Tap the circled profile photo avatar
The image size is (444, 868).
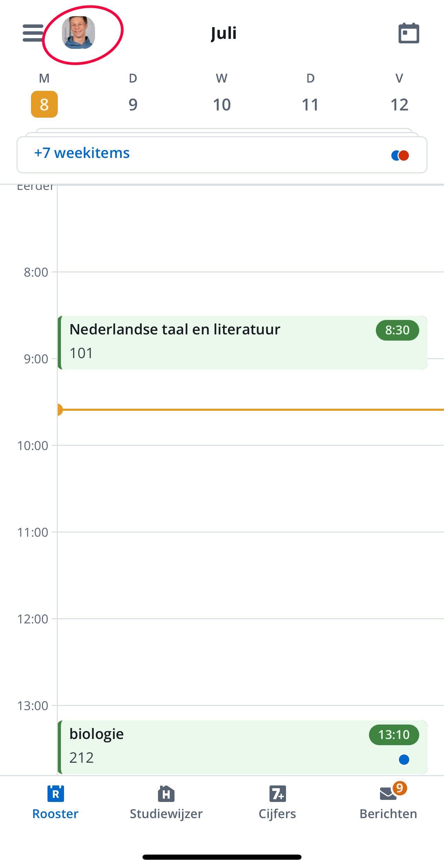(78, 33)
